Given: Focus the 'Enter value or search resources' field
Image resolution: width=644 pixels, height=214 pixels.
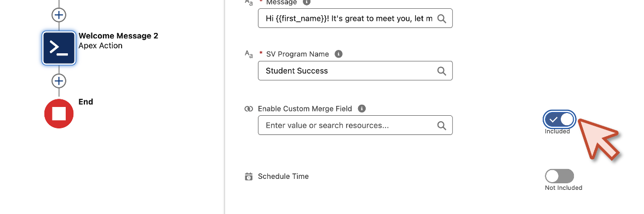Looking at the screenshot, I should pos(355,125).
